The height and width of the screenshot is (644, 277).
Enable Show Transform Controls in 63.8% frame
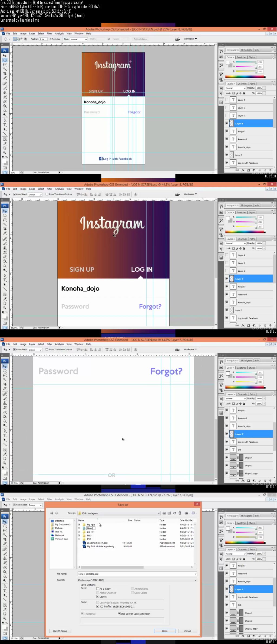coord(47,349)
